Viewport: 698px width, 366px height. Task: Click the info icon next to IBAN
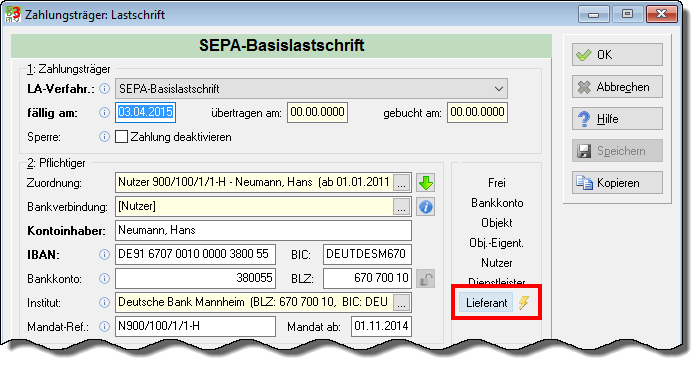[104, 255]
